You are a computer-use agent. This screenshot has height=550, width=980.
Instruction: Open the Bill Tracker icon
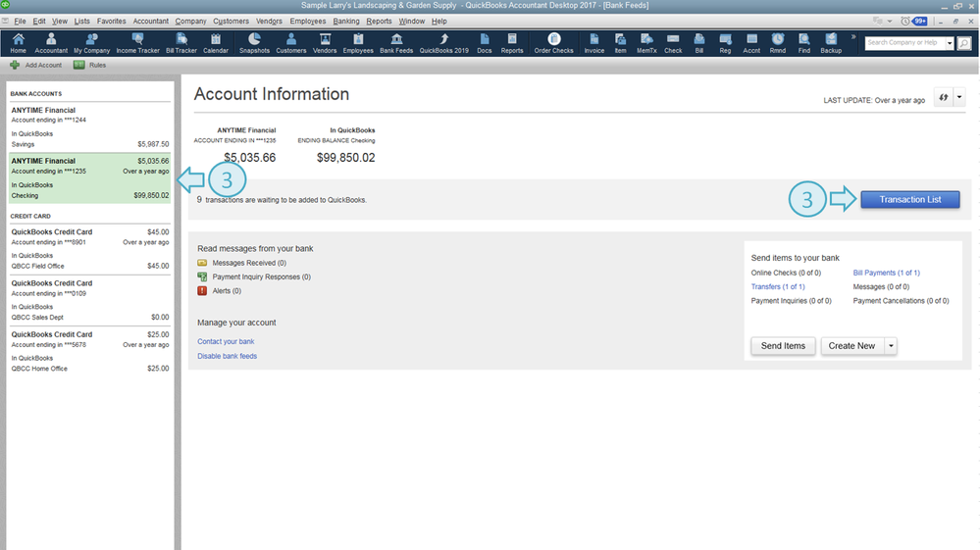(181, 43)
